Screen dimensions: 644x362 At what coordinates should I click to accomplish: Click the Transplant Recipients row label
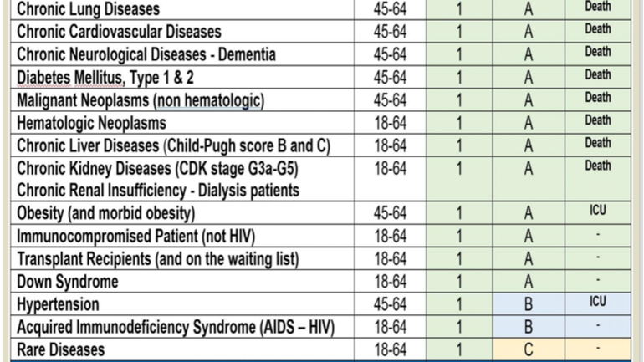(x=158, y=258)
